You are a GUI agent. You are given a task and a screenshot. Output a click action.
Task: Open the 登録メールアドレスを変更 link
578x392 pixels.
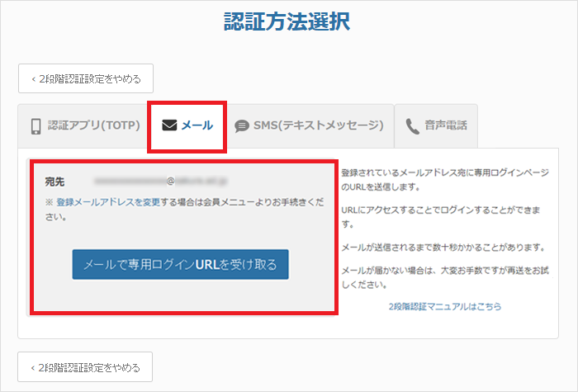click(x=108, y=201)
